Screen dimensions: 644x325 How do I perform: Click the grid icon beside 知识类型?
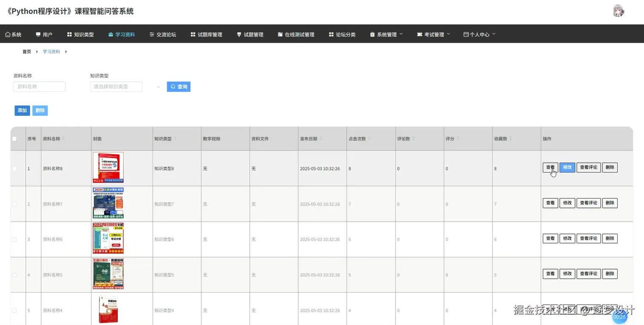pos(69,35)
